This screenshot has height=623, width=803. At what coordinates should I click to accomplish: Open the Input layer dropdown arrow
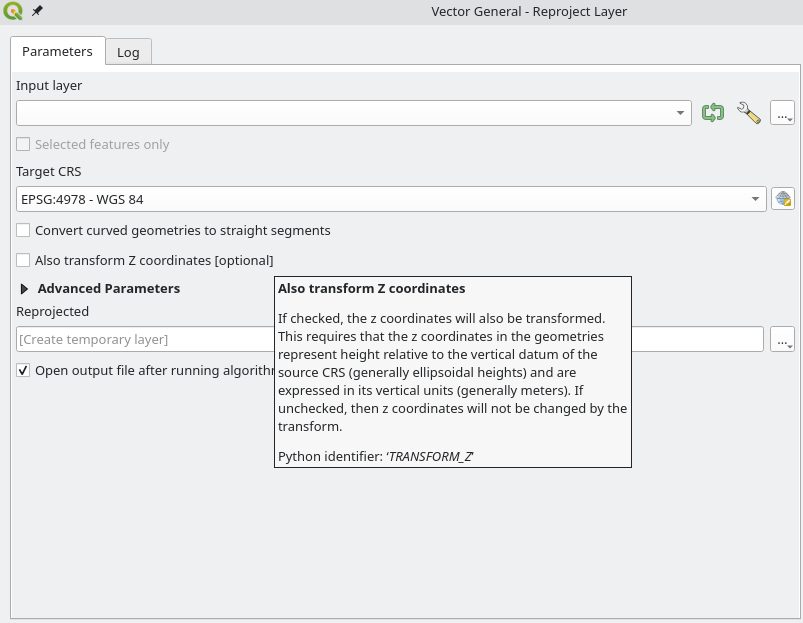click(x=681, y=113)
